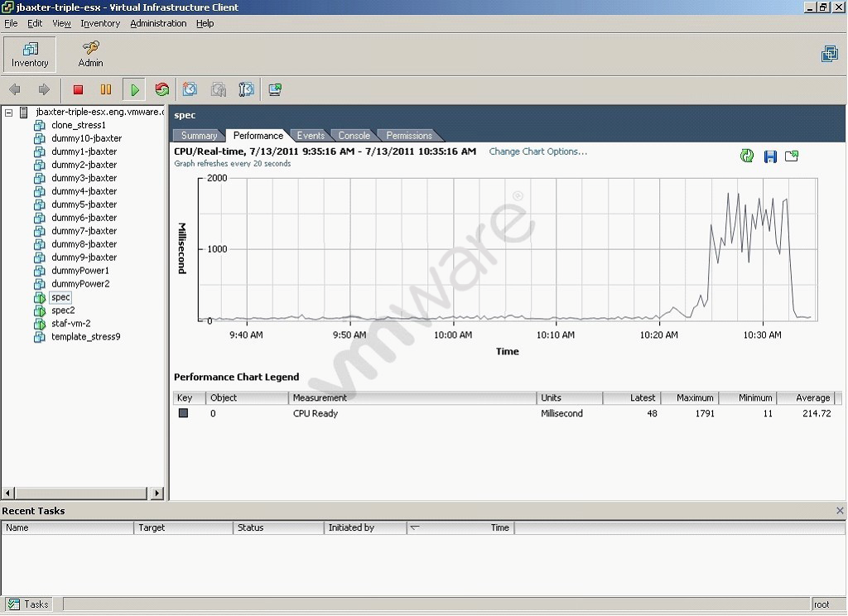
Task: Sort legend by Measurement column header
Action: click(x=412, y=397)
